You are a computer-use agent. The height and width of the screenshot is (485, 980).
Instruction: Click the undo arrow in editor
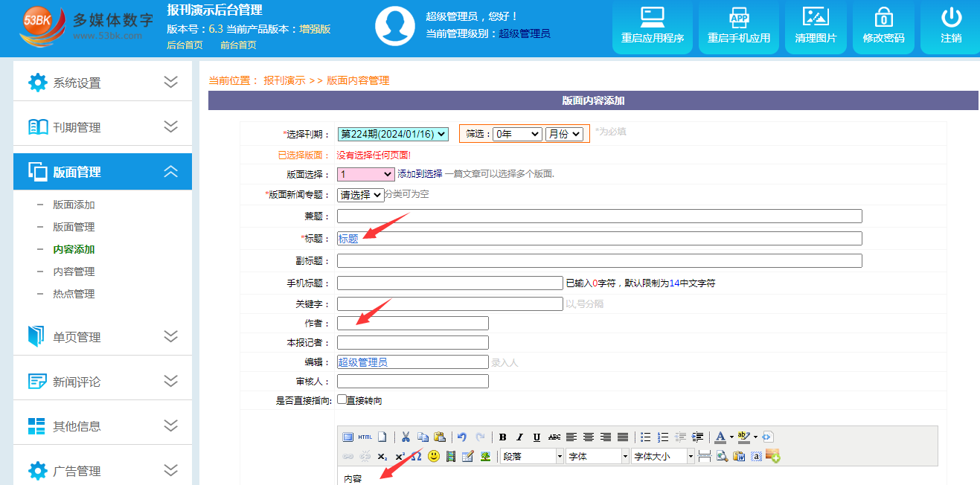pyautogui.click(x=462, y=437)
